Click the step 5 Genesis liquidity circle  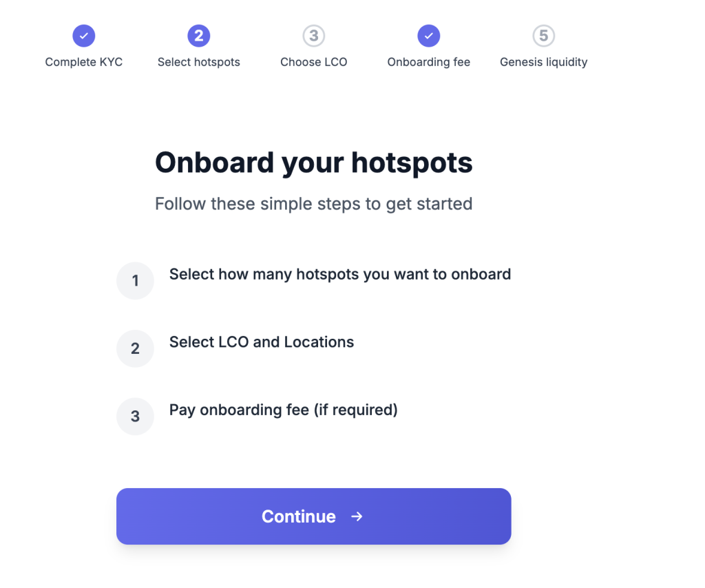pos(544,36)
